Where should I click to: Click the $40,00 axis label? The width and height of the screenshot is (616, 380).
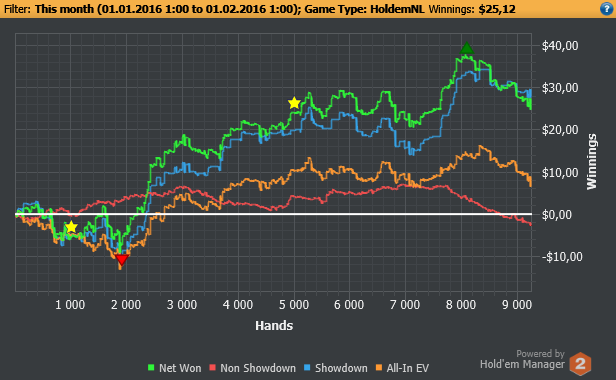560,46
